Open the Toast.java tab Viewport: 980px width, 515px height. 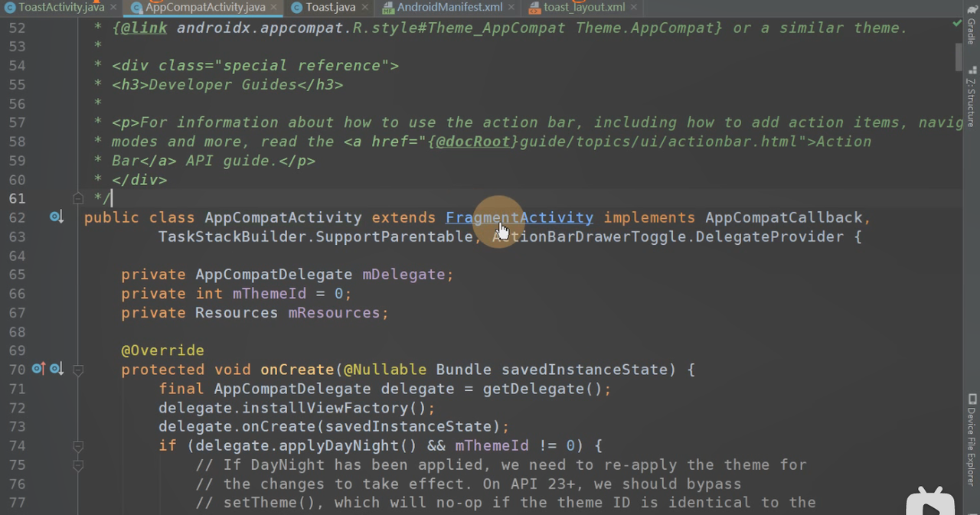point(332,7)
